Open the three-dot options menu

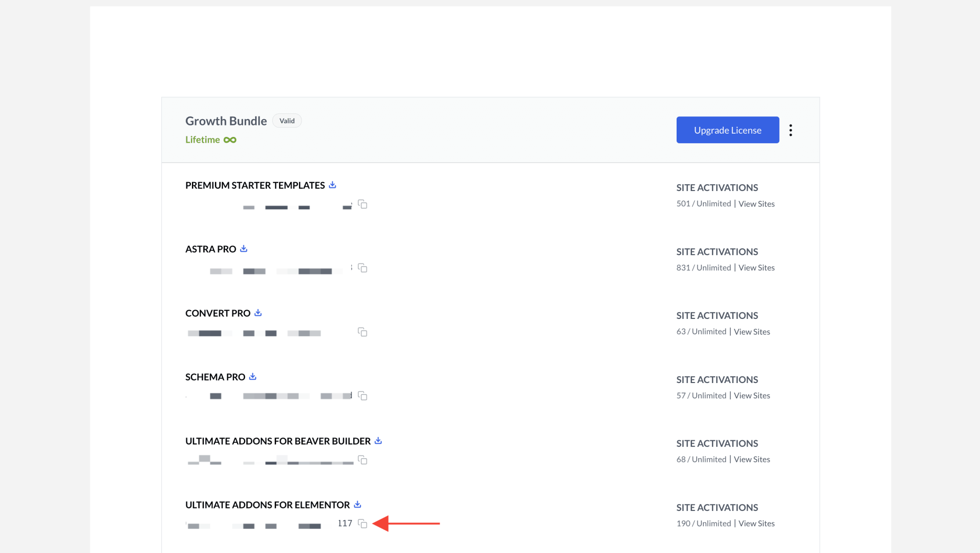click(x=791, y=130)
